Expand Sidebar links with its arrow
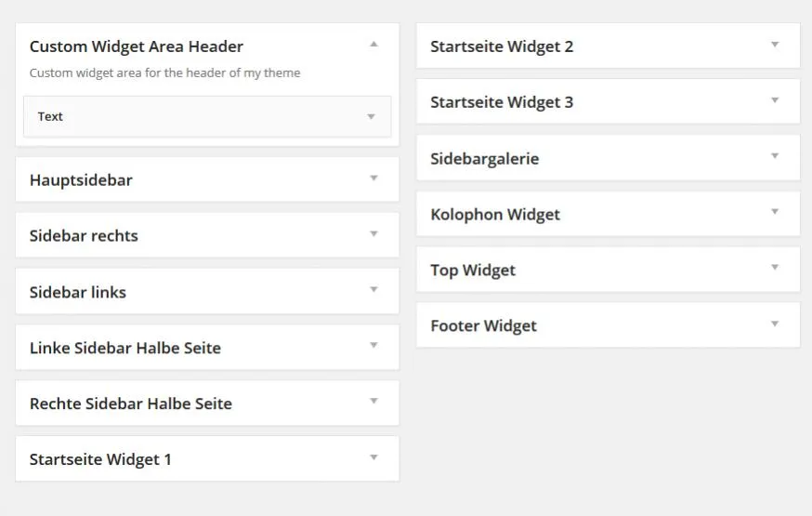This screenshot has height=516, width=812. point(373,289)
